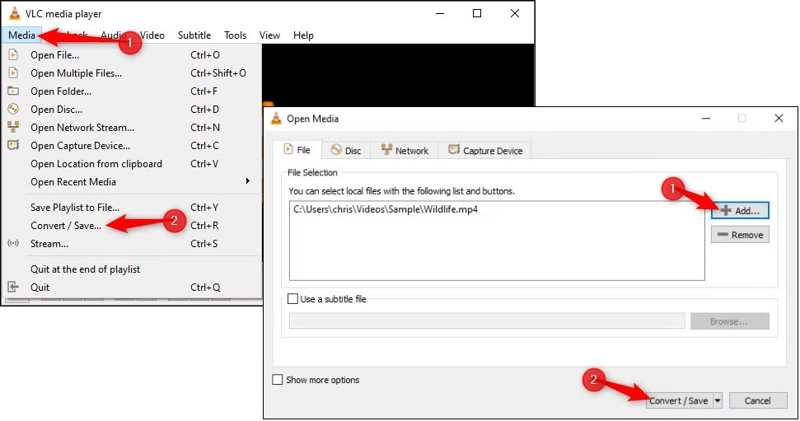The image size is (800, 421).
Task: Choose Open File... from Media menu
Action: (x=132, y=55)
